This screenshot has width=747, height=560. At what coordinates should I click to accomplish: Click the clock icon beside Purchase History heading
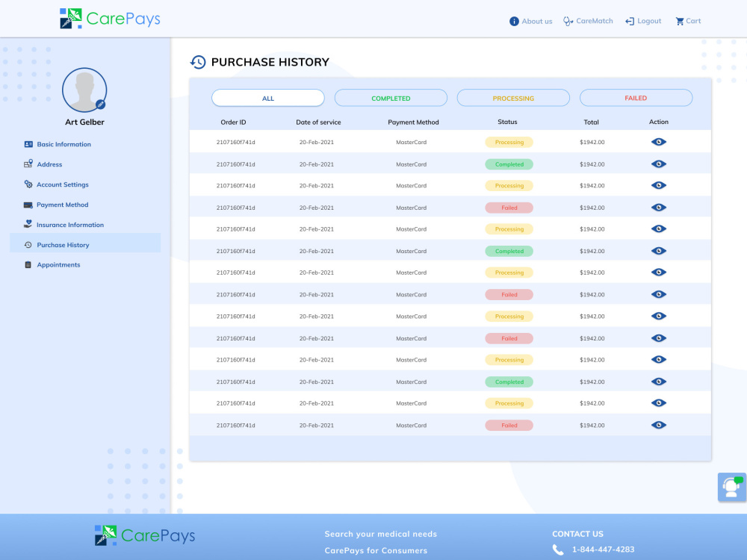[x=198, y=62]
